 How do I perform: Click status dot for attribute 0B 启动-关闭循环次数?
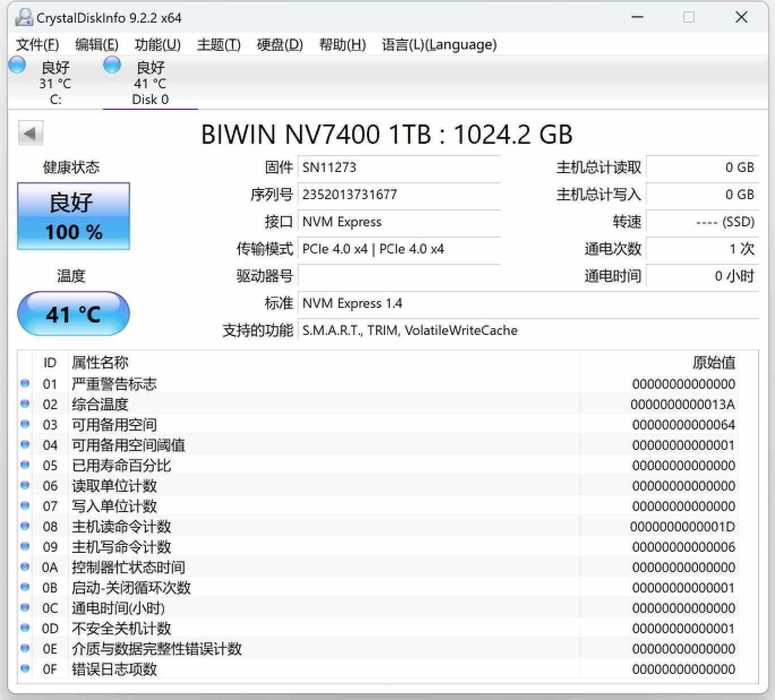tap(25, 587)
